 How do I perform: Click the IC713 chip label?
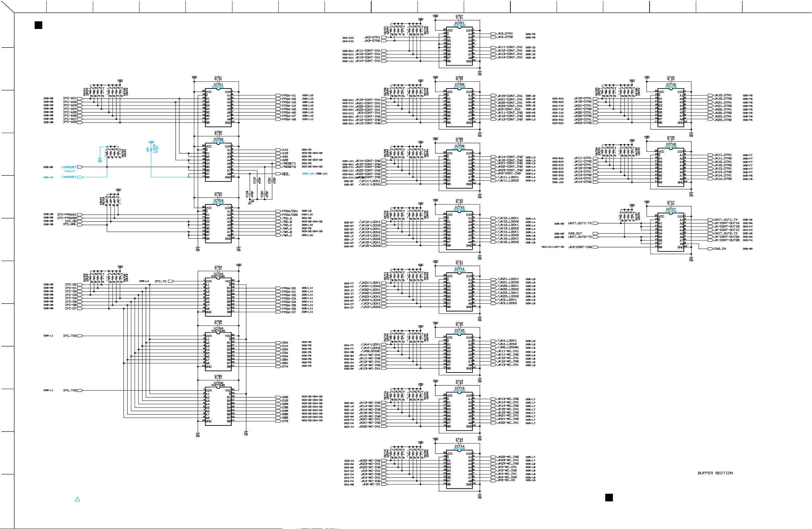(459, 388)
